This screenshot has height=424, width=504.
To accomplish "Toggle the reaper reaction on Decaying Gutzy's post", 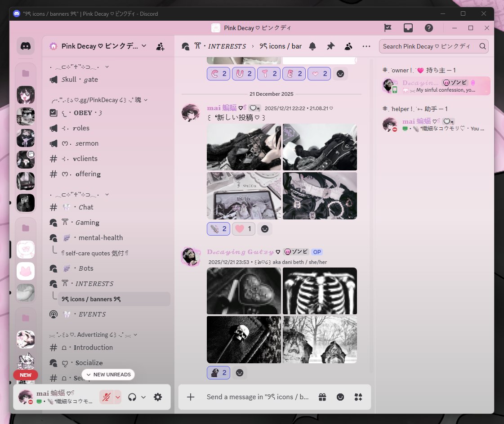I will [219, 373].
